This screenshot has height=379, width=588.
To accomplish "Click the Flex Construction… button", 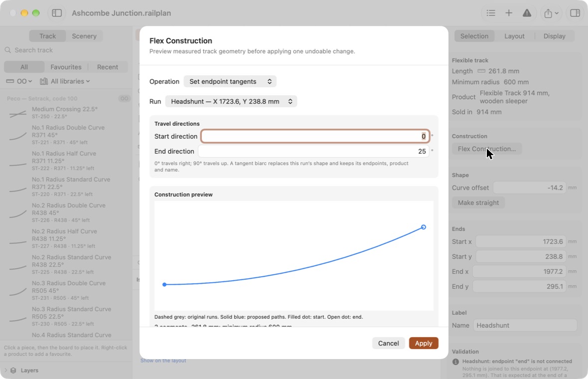I will [487, 149].
